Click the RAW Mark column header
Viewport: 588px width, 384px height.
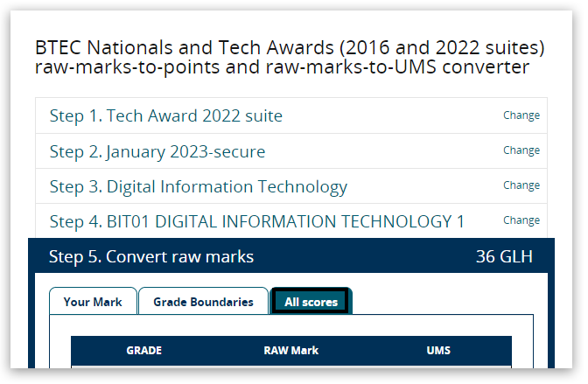pos(290,351)
